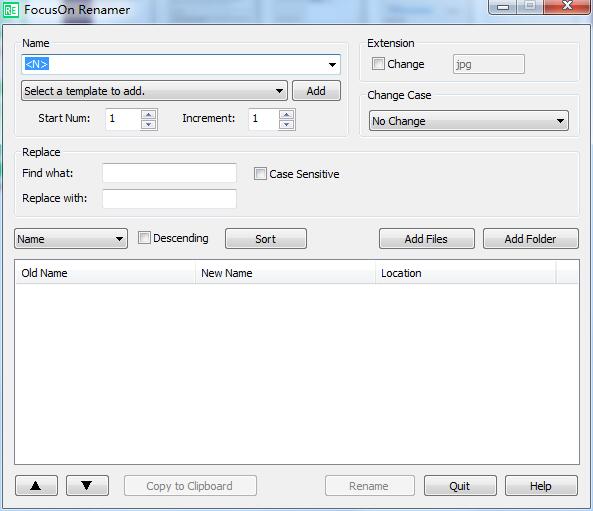The image size is (593, 511).
Task: Focus the Find what text field
Action: point(169,173)
